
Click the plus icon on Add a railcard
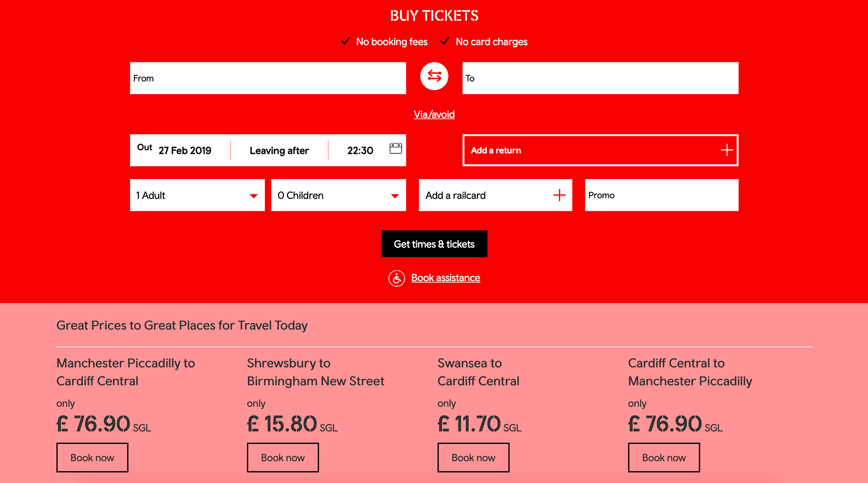coord(559,195)
